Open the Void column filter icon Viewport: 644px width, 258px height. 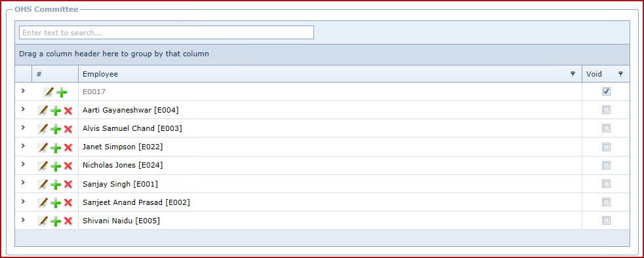(x=620, y=74)
